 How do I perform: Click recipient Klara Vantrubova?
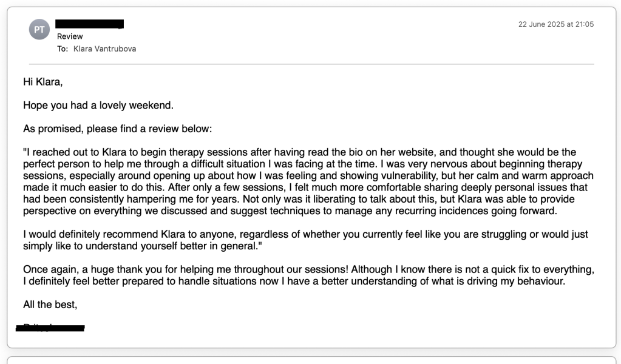coord(104,49)
